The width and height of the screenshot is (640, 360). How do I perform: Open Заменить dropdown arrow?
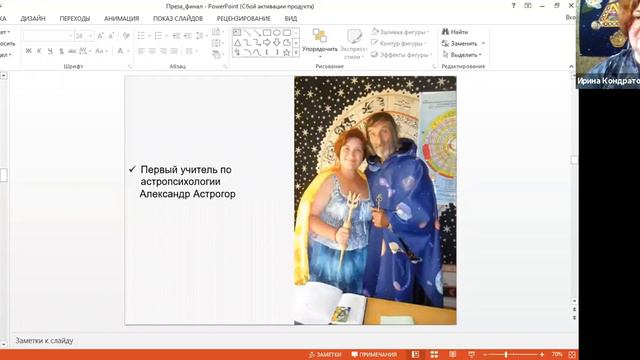(483, 43)
